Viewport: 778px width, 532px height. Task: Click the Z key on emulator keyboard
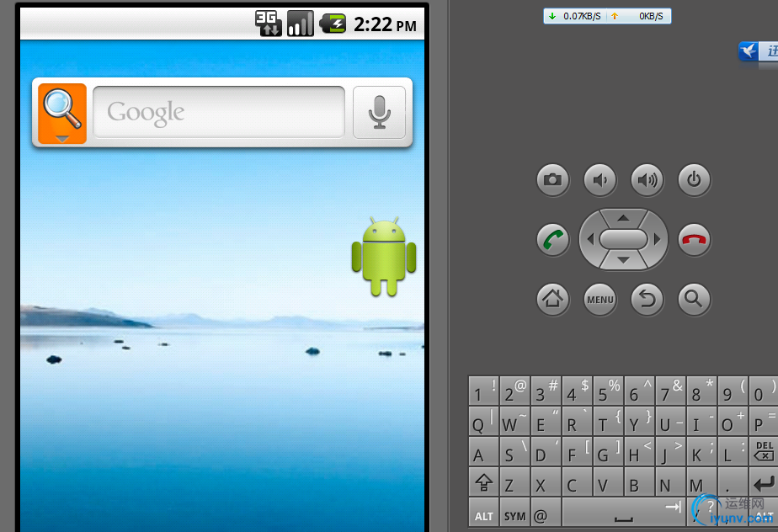tap(515, 481)
